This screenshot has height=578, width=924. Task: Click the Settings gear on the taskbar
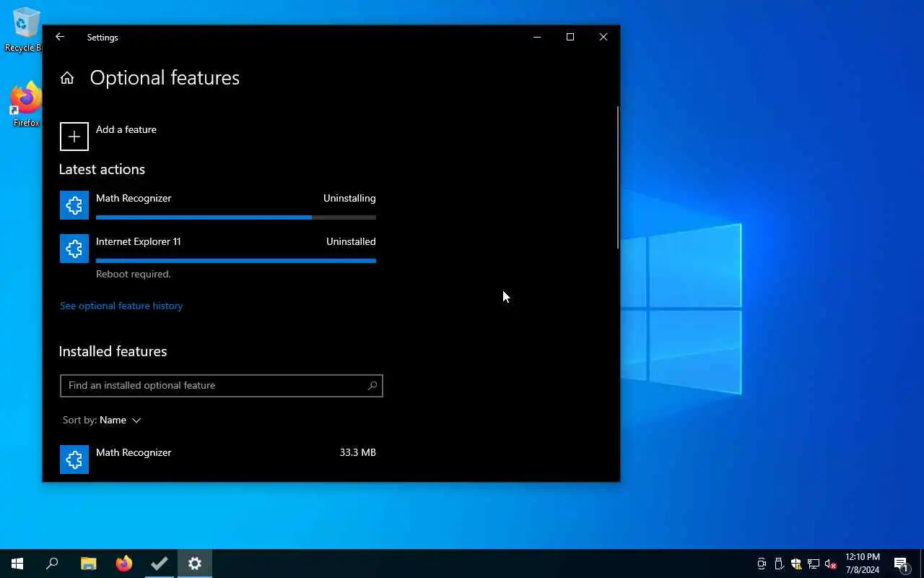click(195, 564)
